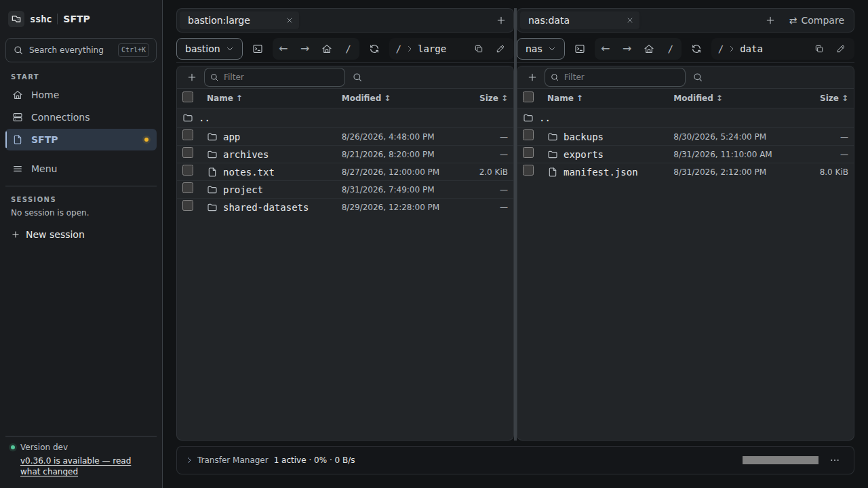This screenshot has width=868, height=488.
Task: Refresh the nas pane listing
Action: [696, 49]
